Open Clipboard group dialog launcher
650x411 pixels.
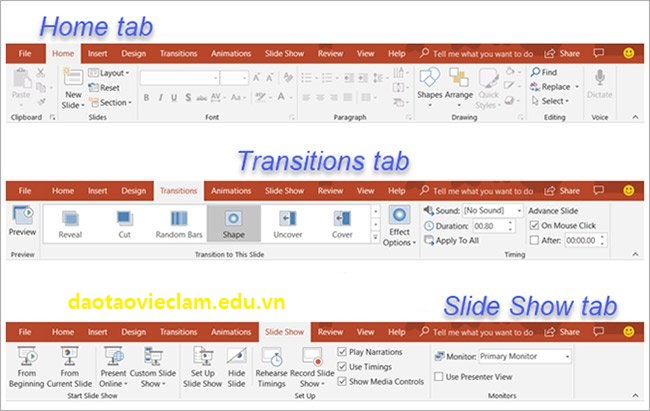pyautogui.click(x=52, y=117)
